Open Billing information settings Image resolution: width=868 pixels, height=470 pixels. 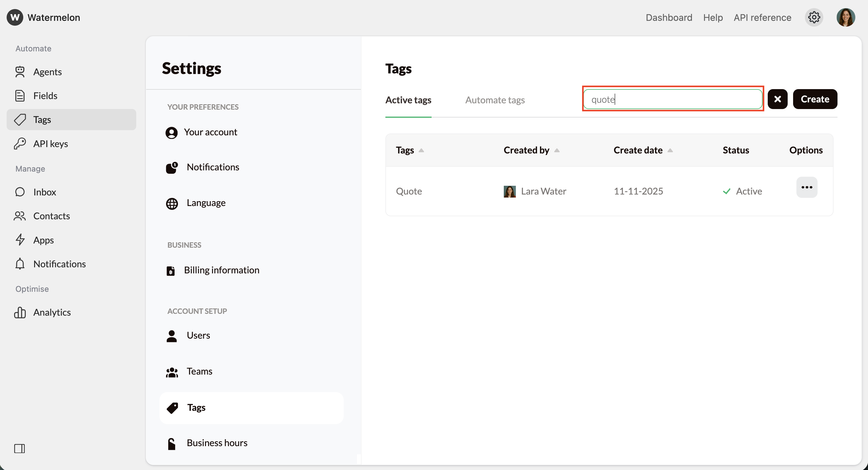click(x=221, y=270)
